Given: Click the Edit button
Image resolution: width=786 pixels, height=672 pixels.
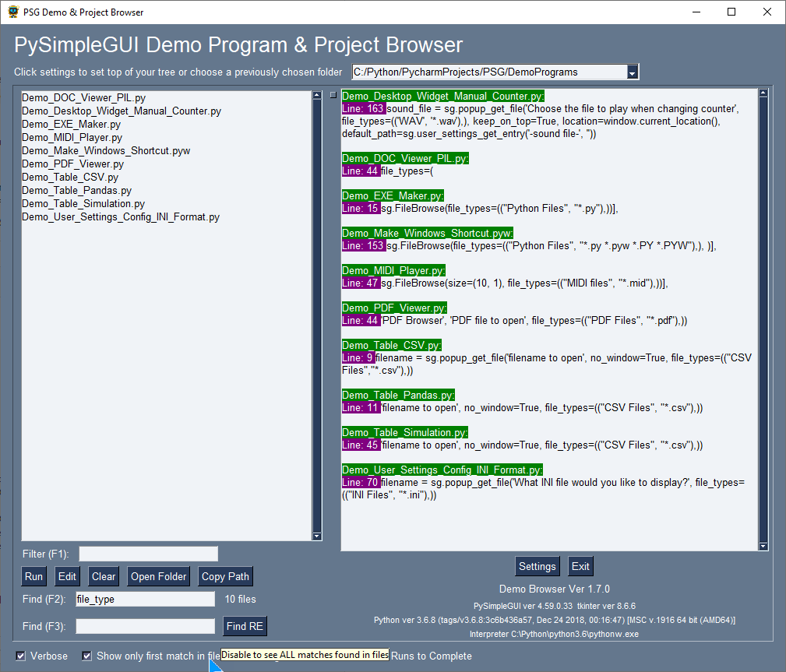Looking at the screenshot, I should click(x=67, y=576).
